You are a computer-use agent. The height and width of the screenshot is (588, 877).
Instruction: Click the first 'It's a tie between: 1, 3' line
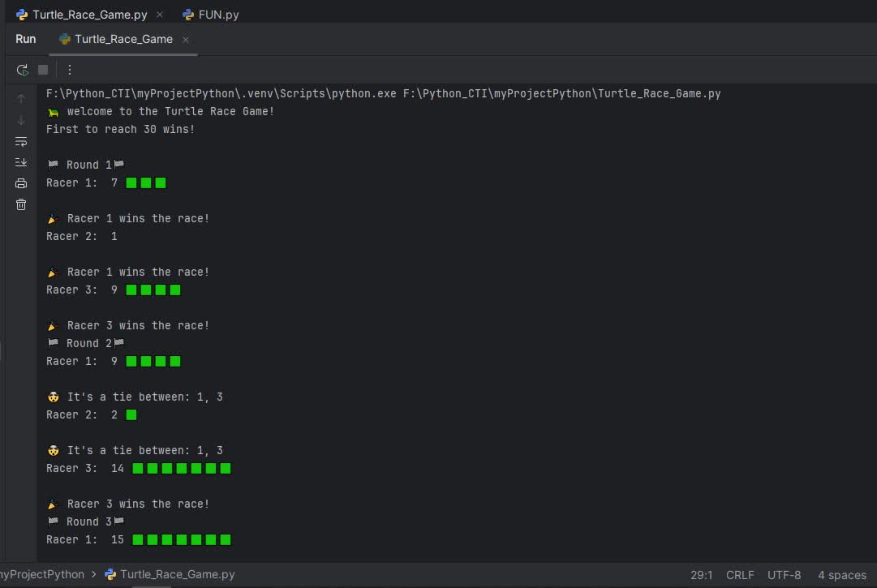click(x=135, y=397)
